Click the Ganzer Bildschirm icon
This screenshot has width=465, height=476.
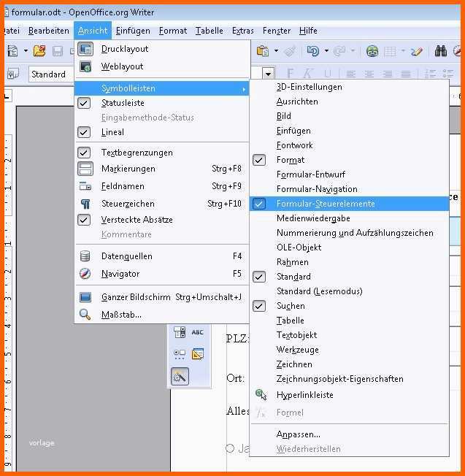pos(85,297)
